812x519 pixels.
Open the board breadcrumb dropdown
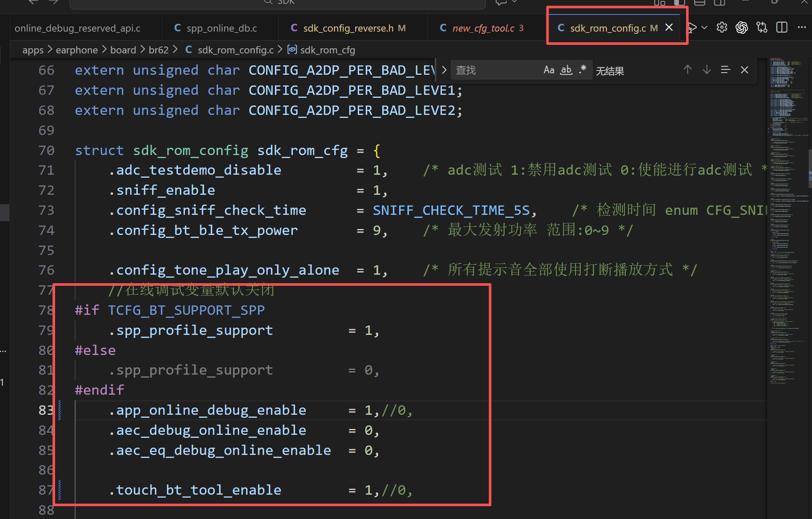[x=123, y=50]
